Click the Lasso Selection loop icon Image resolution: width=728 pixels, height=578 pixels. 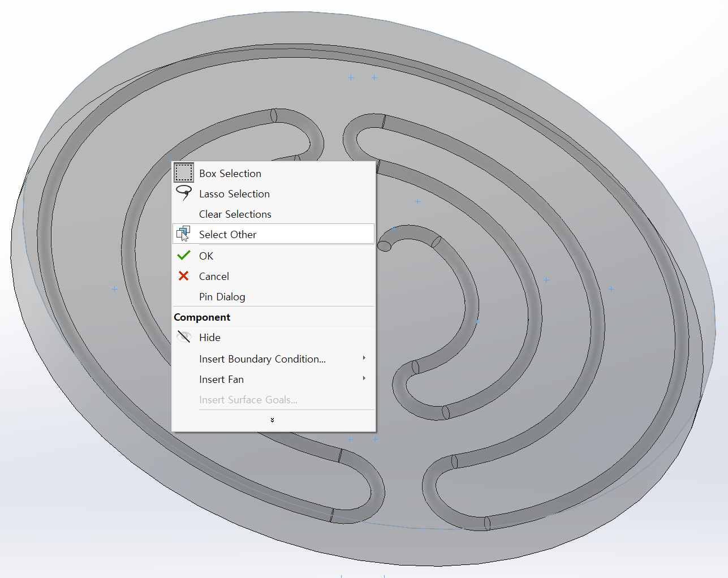pyautogui.click(x=183, y=193)
